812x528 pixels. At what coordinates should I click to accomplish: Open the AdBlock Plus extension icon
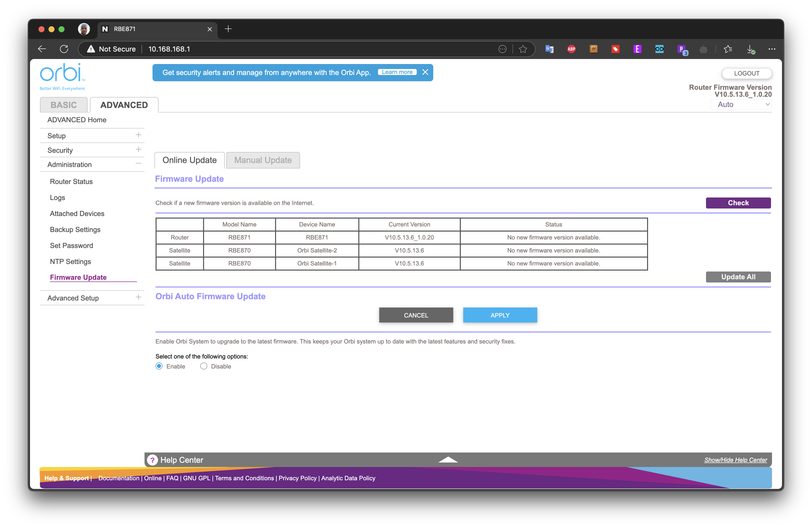[571, 49]
